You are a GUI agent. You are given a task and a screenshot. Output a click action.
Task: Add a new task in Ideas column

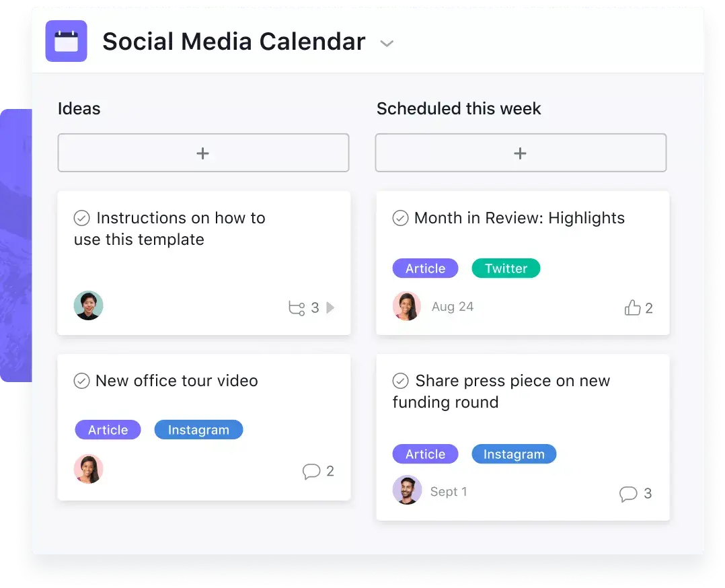click(x=203, y=153)
